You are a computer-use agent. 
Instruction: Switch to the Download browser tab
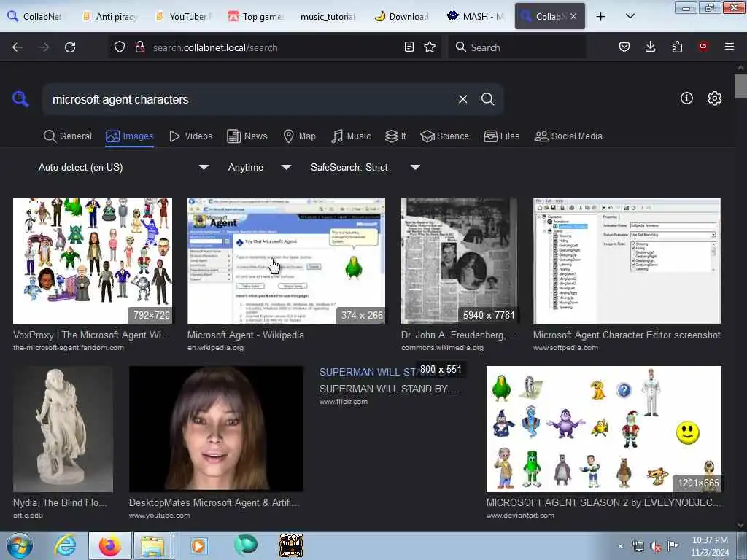coord(402,16)
